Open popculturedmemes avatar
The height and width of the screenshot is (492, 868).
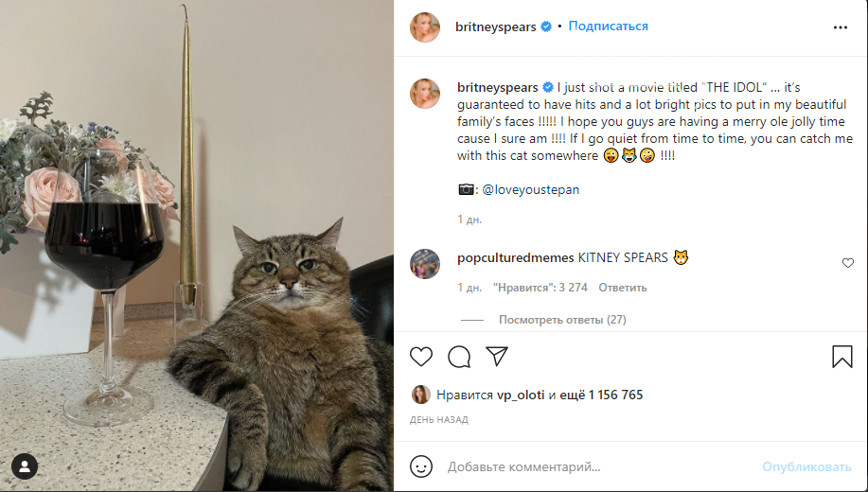425,263
